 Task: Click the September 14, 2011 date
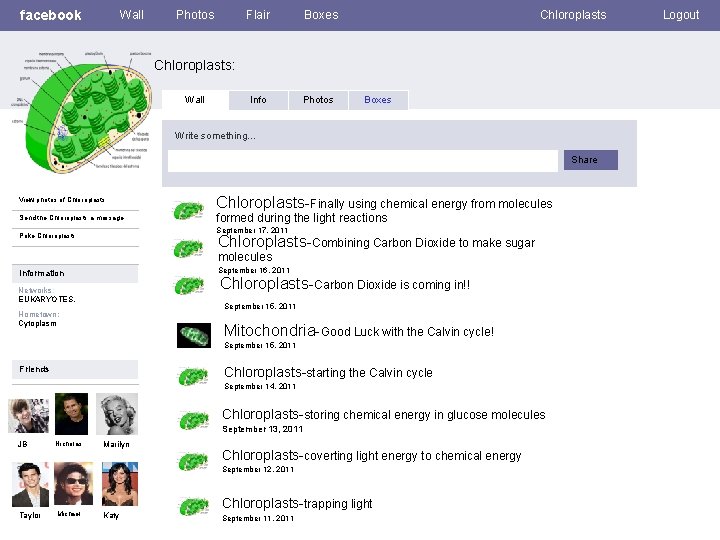click(x=260, y=386)
